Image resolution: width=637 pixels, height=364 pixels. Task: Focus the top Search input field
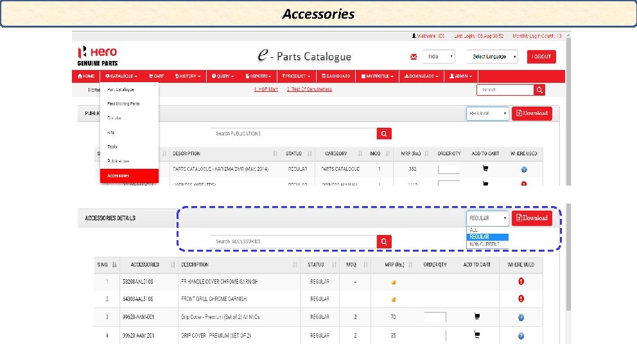pos(505,90)
